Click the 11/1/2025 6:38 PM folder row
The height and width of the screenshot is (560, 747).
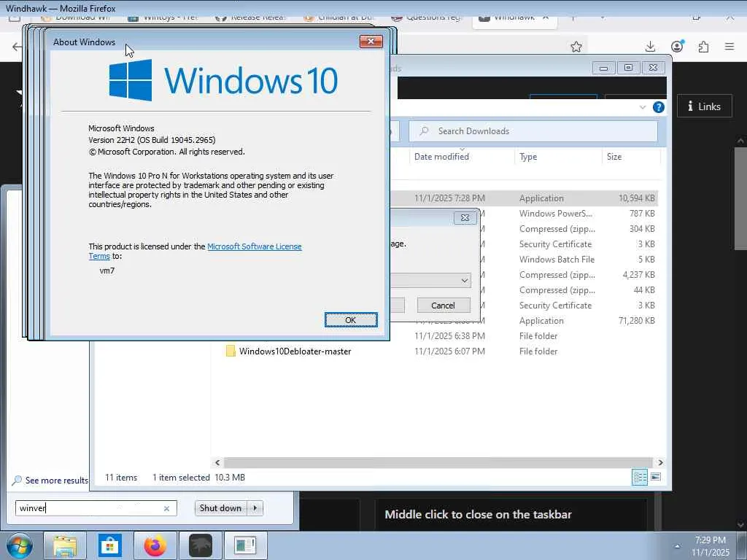point(524,335)
